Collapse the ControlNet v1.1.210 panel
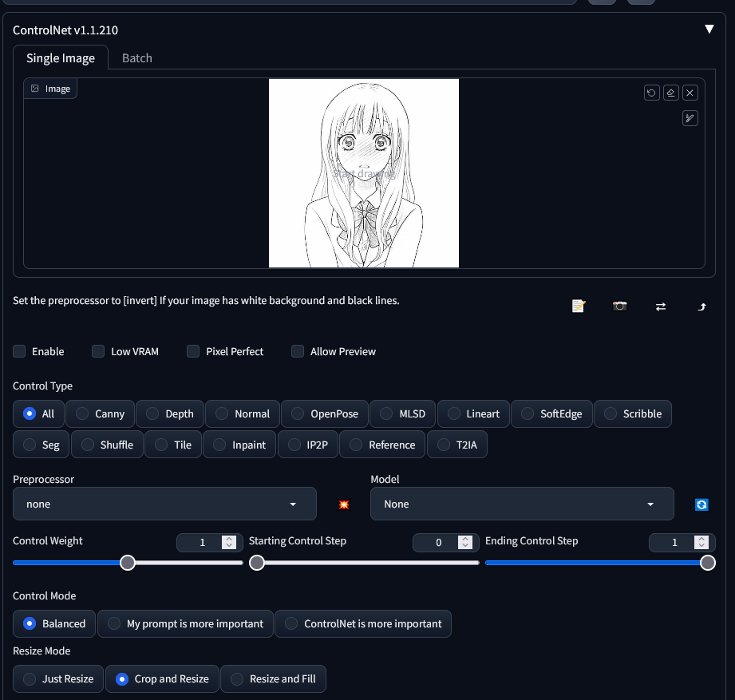The width and height of the screenshot is (735, 700). (709, 29)
